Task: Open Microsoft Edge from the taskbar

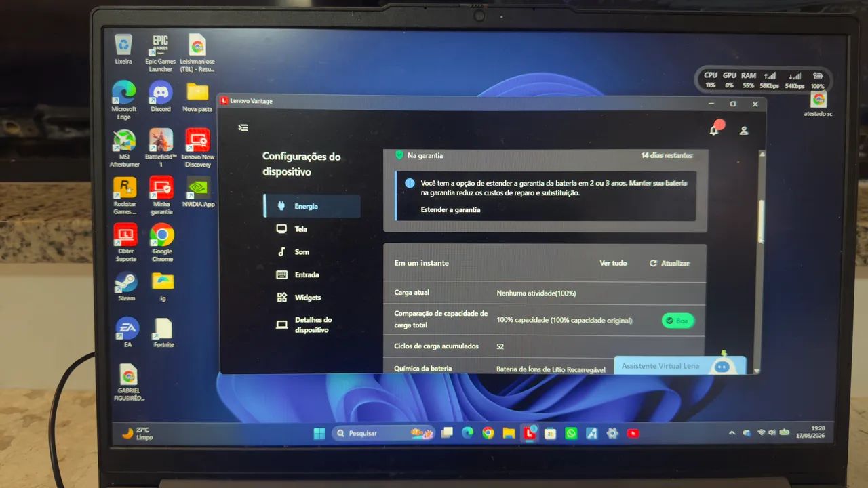Action: (x=467, y=433)
